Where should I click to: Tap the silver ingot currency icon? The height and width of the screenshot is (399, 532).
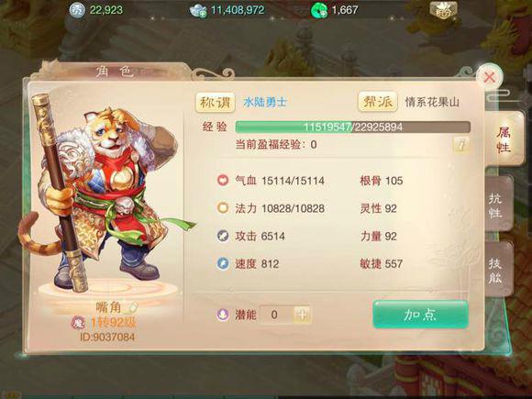(198, 11)
